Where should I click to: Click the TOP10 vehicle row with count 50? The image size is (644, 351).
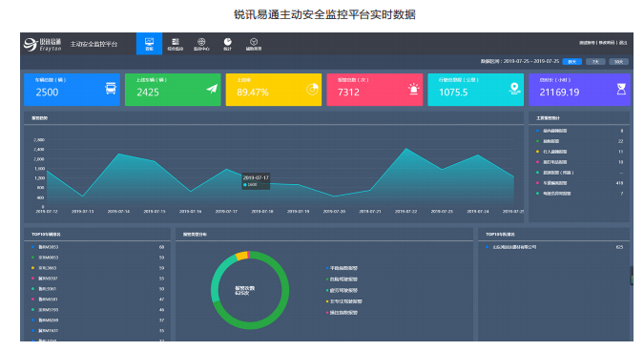(x=97, y=289)
